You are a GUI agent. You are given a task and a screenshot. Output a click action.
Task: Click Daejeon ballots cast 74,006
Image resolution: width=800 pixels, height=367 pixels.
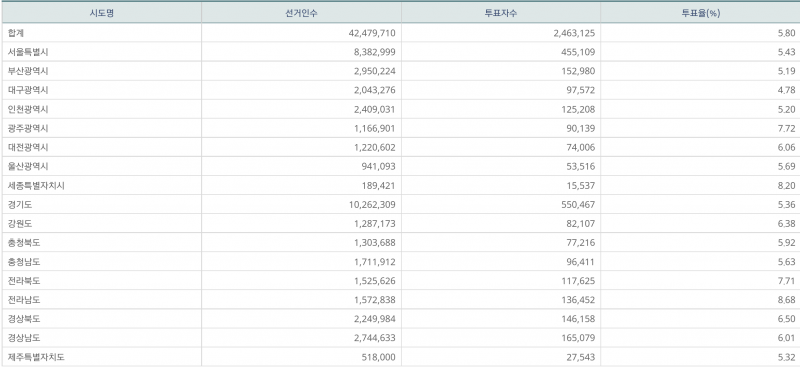coord(581,148)
